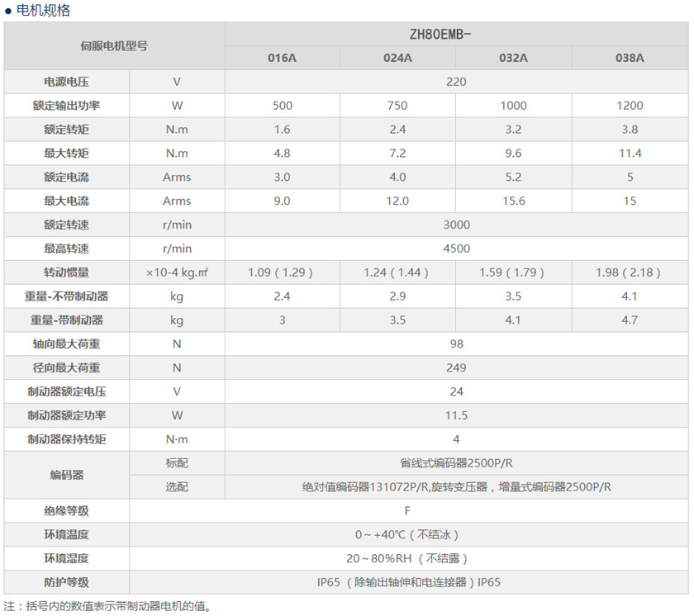This screenshot has width=694, height=616.
Task: Click the "额定转矩" row label
Action: (x=66, y=130)
